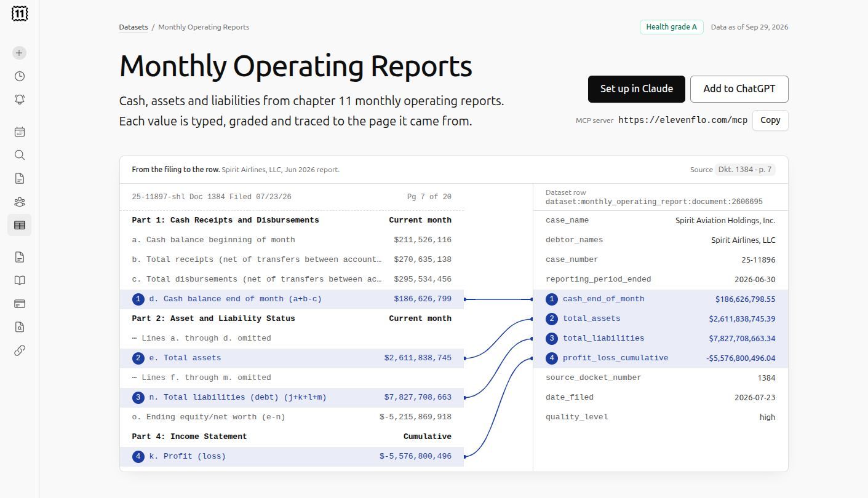The width and height of the screenshot is (868, 498).
Task: Select the "e. Total assets" filing line
Action: [292, 358]
